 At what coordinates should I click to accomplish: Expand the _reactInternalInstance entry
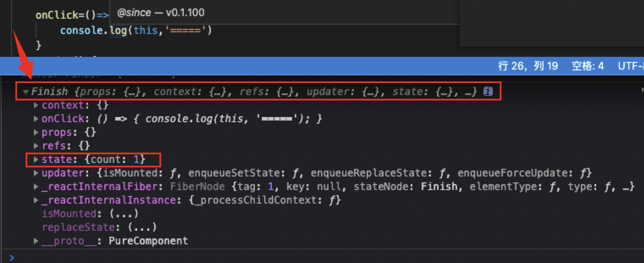click(36, 200)
